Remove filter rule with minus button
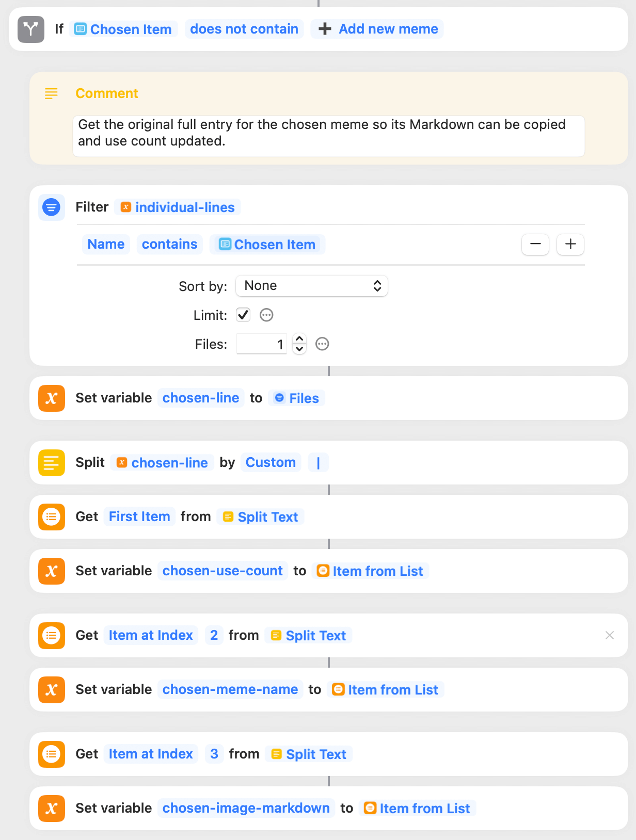The height and width of the screenshot is (840, 636). coord(535,244)
